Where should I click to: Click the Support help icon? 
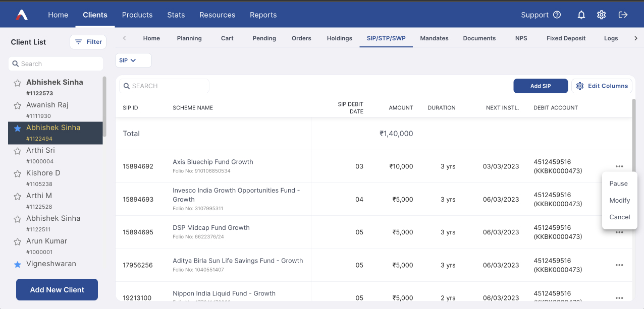[x=557, y=15]
